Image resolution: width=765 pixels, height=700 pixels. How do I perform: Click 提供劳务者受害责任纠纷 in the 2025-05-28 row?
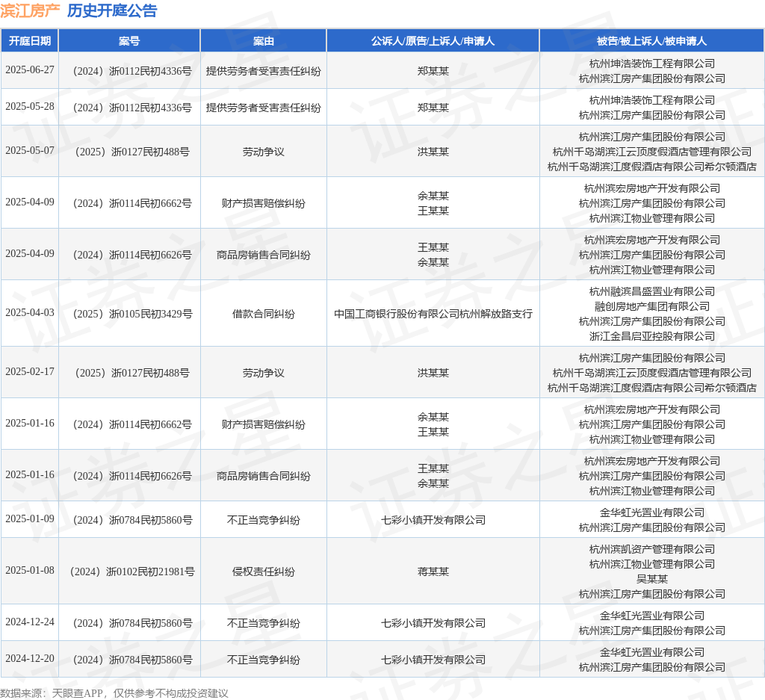(x=264, y=108)
